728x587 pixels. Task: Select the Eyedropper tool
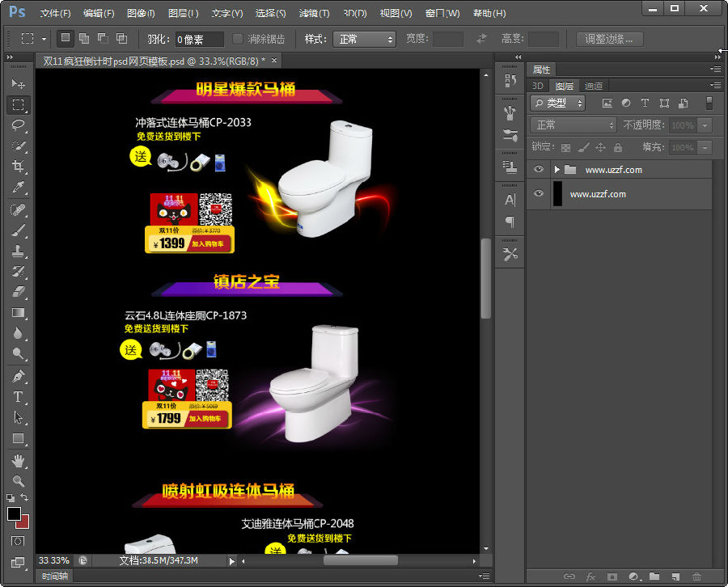click(x=18, y=187)
